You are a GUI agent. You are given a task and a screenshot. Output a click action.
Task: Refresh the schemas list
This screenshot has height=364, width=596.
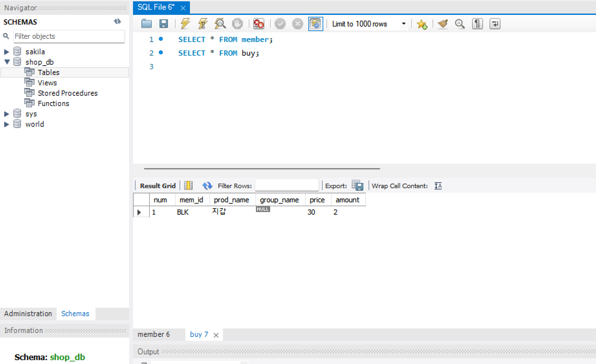click(x=117, y=22)
